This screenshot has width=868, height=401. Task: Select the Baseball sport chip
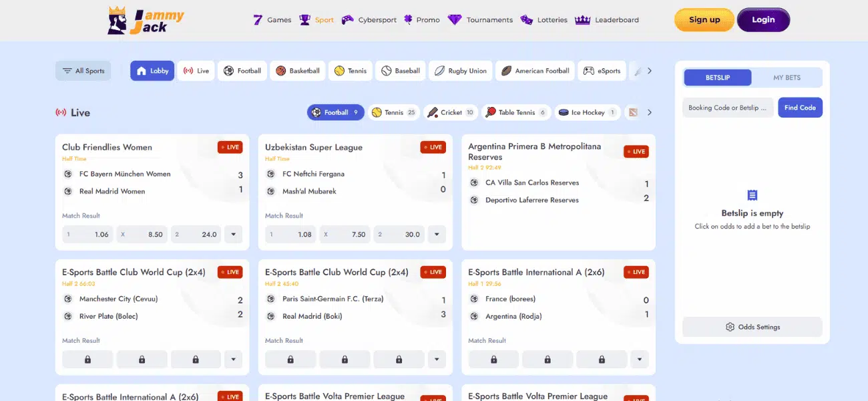401,71
